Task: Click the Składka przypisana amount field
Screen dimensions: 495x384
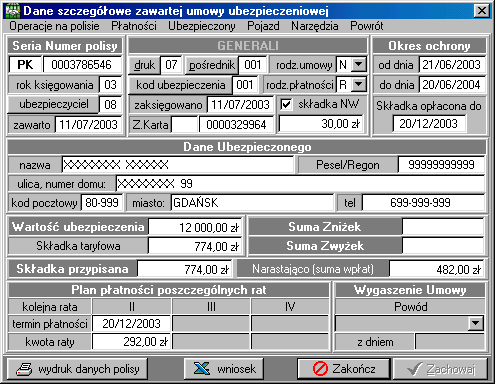Action: [x=185, y=269]
